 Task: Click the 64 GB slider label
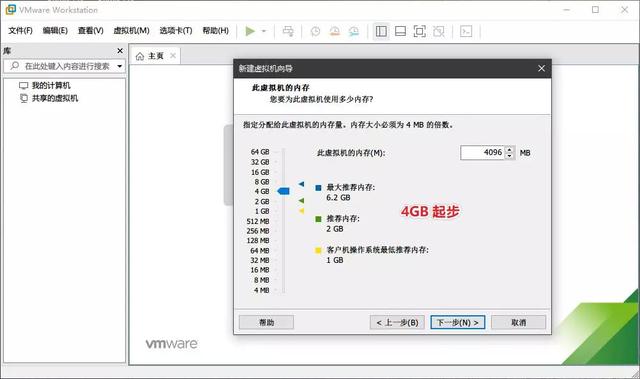[x=260, y=152]
